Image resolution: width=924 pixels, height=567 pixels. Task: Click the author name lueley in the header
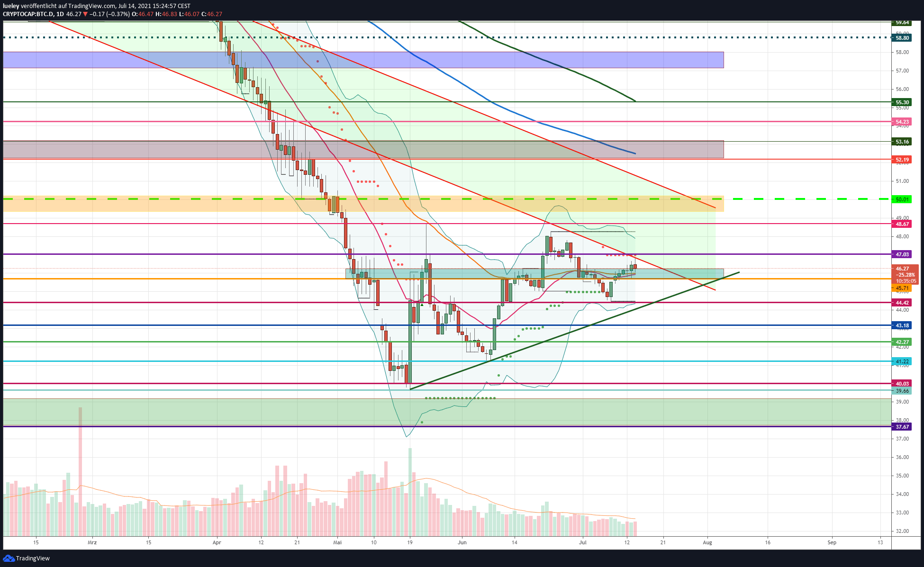11,6
